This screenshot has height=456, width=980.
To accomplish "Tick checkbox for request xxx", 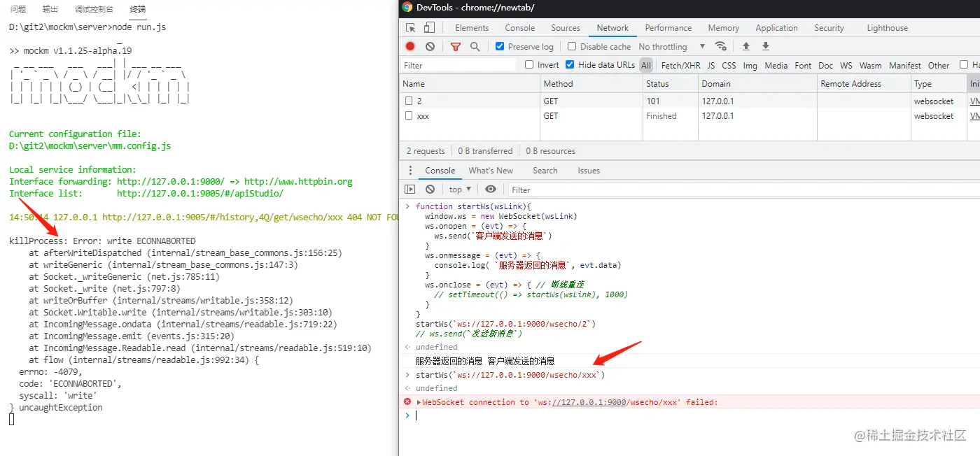I will [409, 116].
